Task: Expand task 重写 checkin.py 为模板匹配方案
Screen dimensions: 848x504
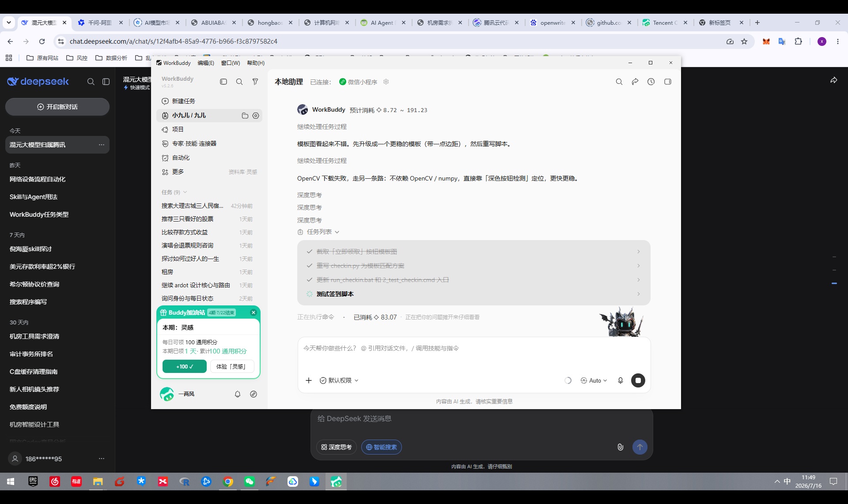Action: (x=474, y=266)
